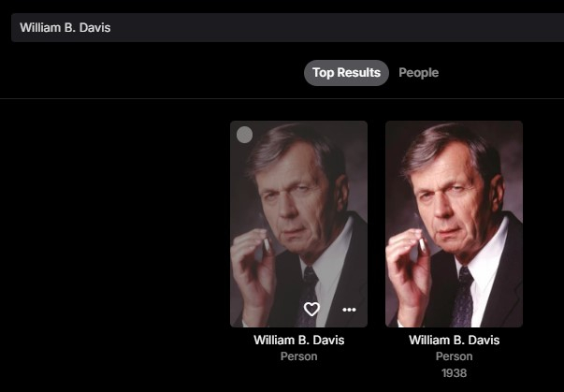Viewport: 564px width, 392px height.
Task: Click the name under the hovered card
Action: point(298,340)
